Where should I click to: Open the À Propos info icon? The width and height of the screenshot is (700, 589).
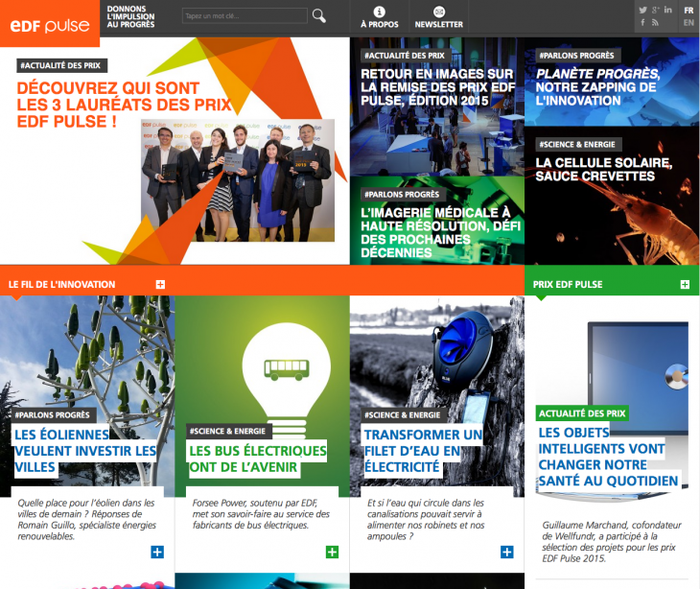[x=379, y=12]
